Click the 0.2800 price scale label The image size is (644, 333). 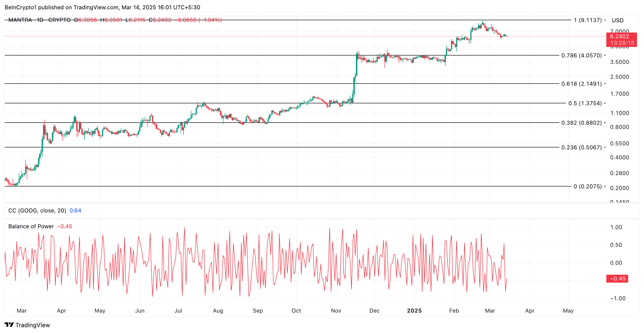click(x=620, y=173)
